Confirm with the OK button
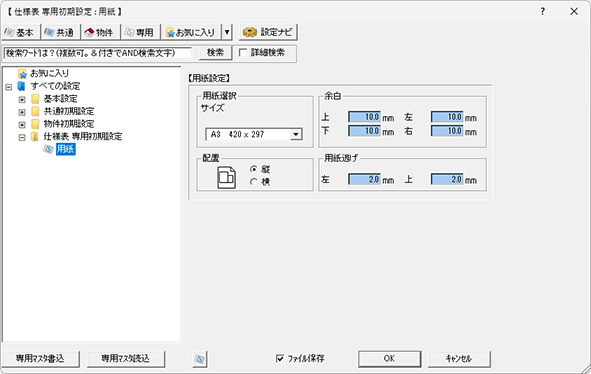Screen dimensions: 591x374 [x=389, y=359]
